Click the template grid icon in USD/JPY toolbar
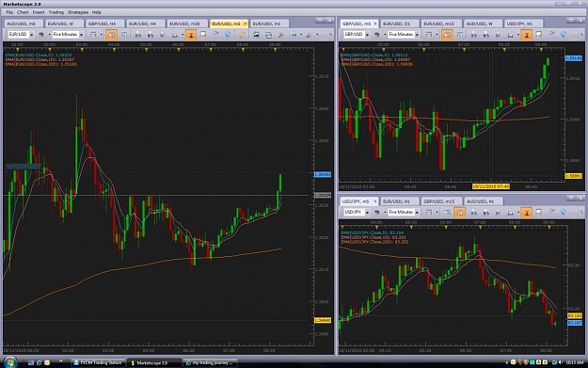 pyautogui.click(x=429, y=213)
